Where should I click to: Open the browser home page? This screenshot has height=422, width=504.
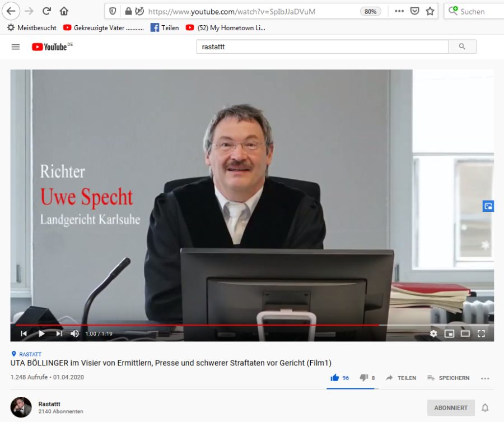tap(64, 11)
